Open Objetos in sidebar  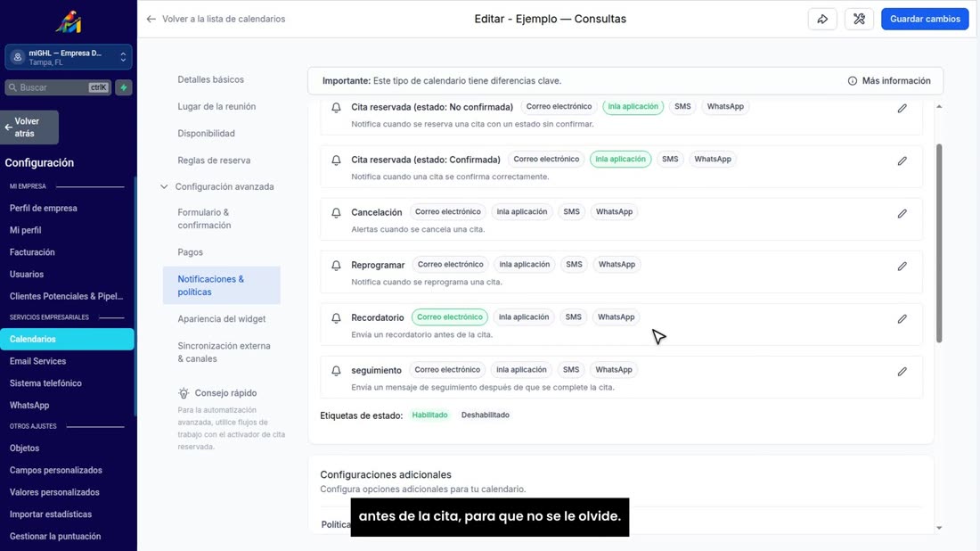(x=24, y=448)
